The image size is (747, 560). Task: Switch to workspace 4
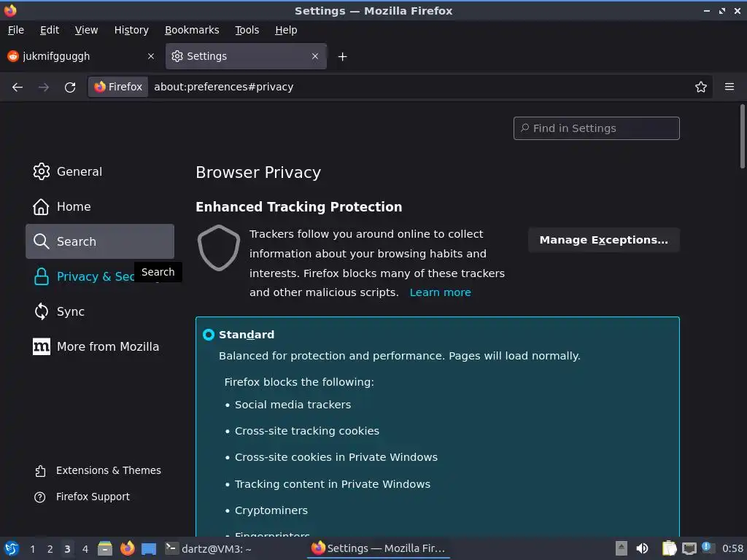click(x=85, y=549)
